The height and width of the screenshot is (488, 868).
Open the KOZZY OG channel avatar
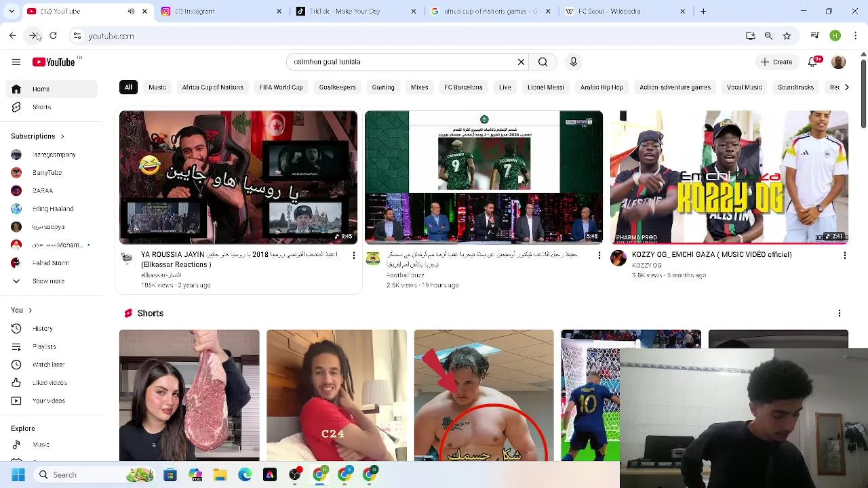618,258
